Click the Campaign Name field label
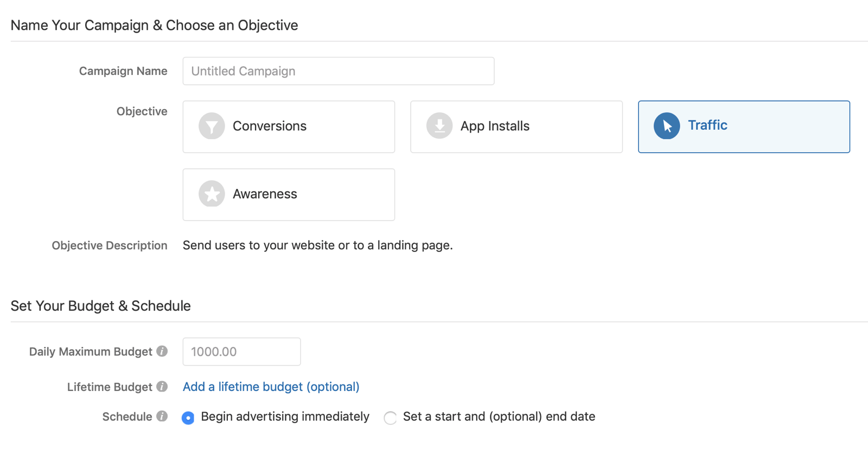Image resolution: width=868 pixels, height=454 pixels. pos(123,71)
